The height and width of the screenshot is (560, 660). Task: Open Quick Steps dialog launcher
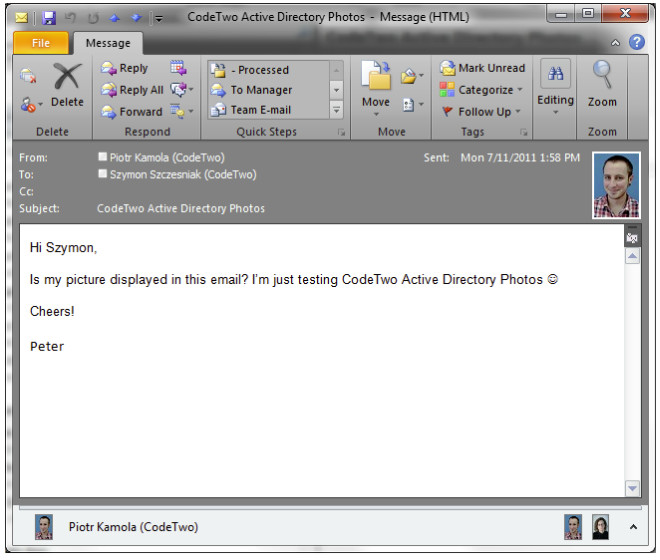coord(341,133)
